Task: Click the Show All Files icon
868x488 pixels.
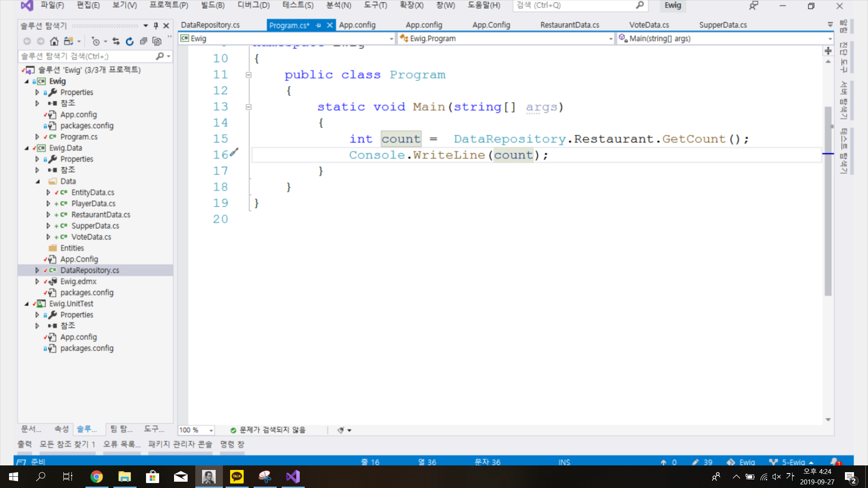Action: click(157, 42)
